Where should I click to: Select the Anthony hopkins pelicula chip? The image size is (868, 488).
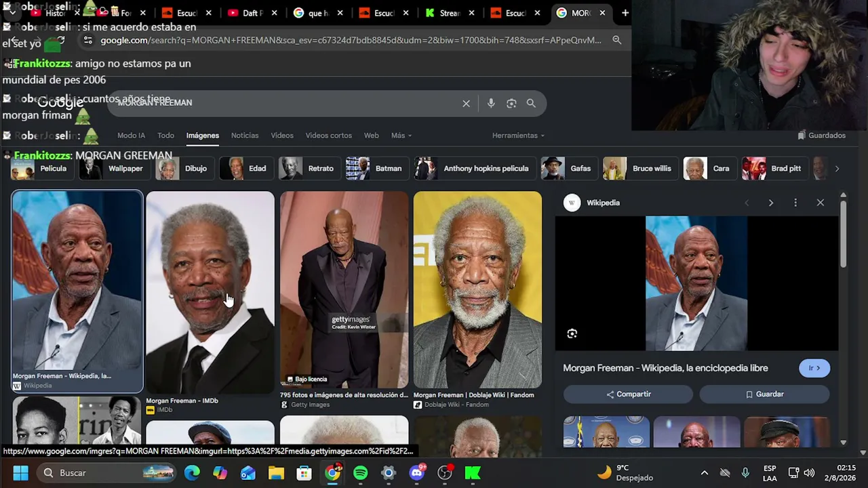tap(474, 169)
